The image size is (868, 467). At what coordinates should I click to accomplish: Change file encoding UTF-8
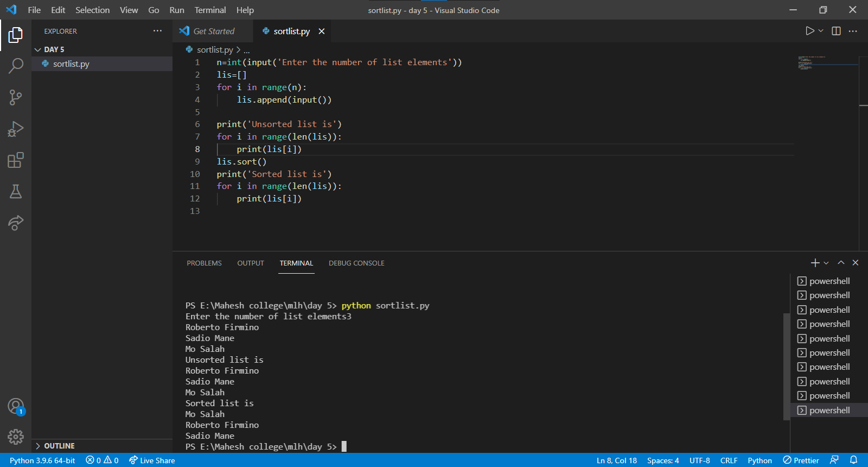pos(699,460)
